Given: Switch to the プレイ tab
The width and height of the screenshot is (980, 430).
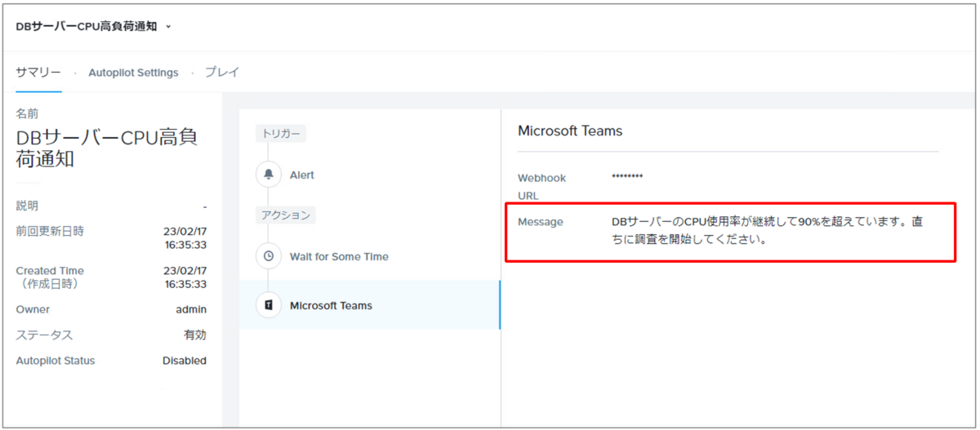Looking at the screenshot, I should pyautogui.click(x=221, y=72).
